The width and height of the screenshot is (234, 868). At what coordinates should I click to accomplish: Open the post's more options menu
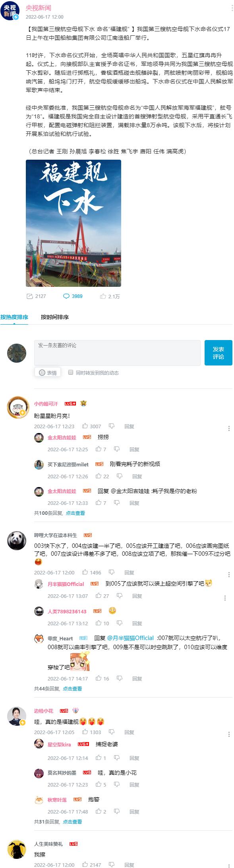tap(232, 8)
